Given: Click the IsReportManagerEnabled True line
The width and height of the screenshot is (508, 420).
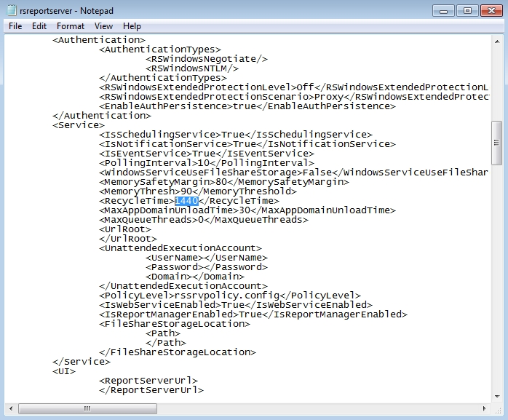Looking at the screenshot, I should (253, 314).
